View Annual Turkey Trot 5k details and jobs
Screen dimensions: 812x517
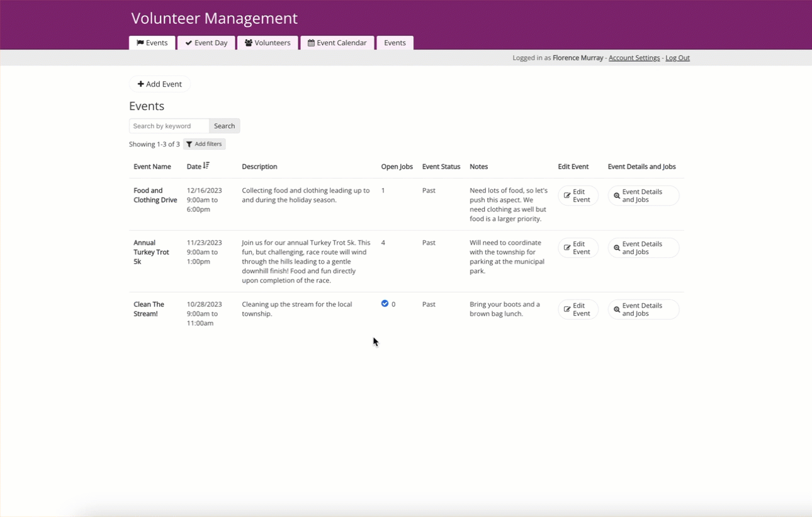[643, 248]
